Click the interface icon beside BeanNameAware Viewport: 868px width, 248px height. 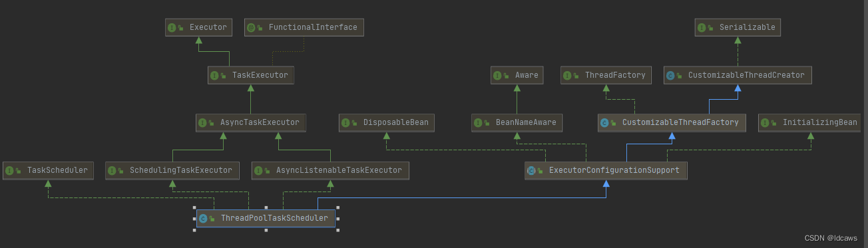tap(479, 123)
